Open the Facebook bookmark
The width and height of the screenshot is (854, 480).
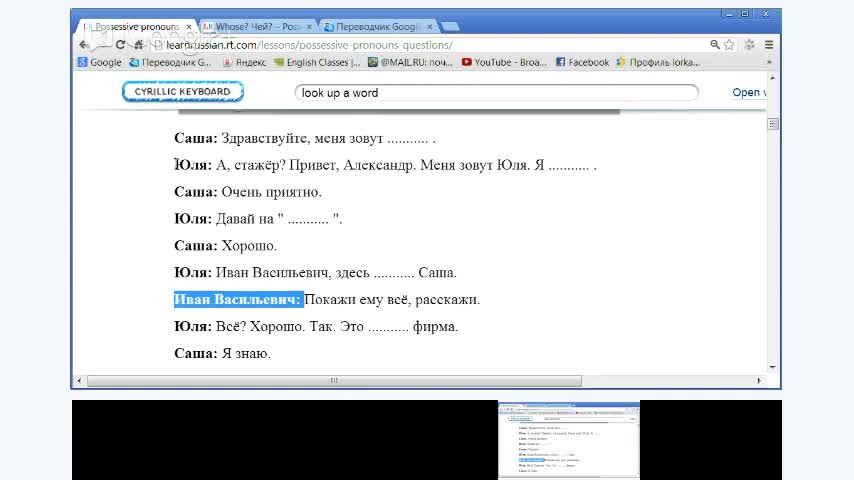(582, 62)
